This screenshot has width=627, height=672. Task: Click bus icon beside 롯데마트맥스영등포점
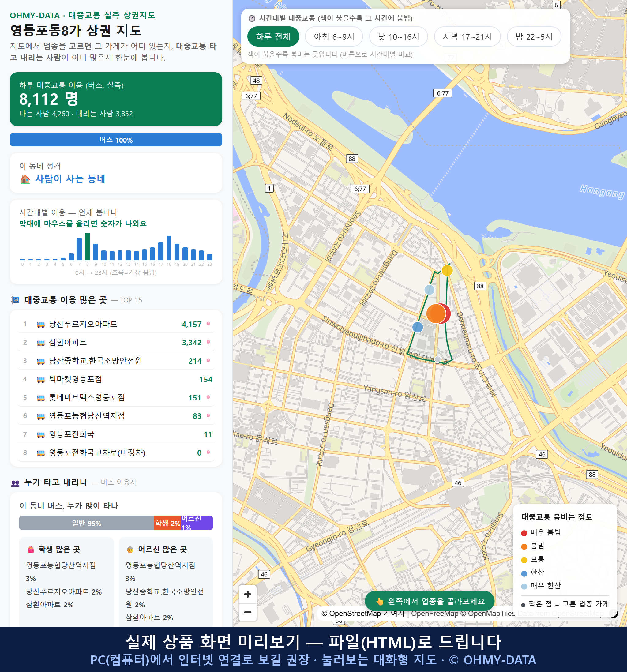coord(40,398)
